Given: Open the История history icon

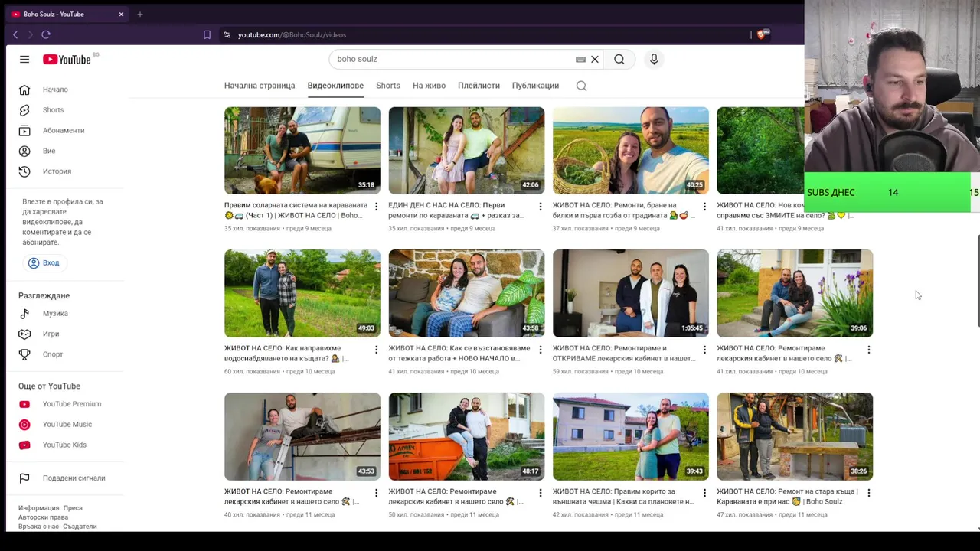Looking at the screenshot, I should tap(24, 171).
